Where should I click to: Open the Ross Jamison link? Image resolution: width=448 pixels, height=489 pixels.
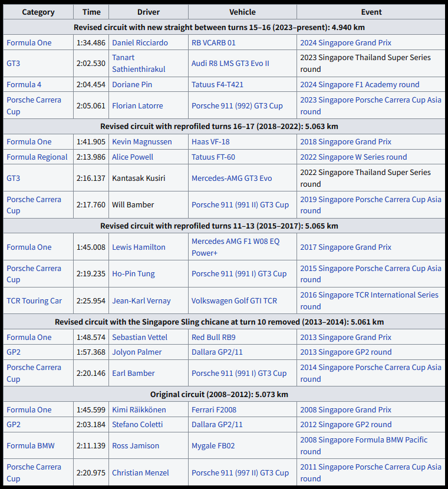pos(136,445)
